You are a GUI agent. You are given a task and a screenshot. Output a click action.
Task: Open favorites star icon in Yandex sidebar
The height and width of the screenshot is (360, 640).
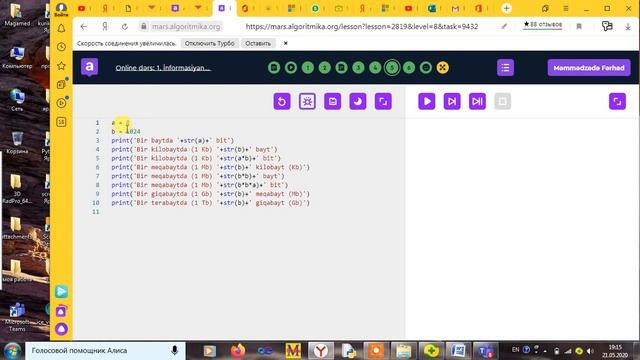pyautogui.click(x=61, y=66)
